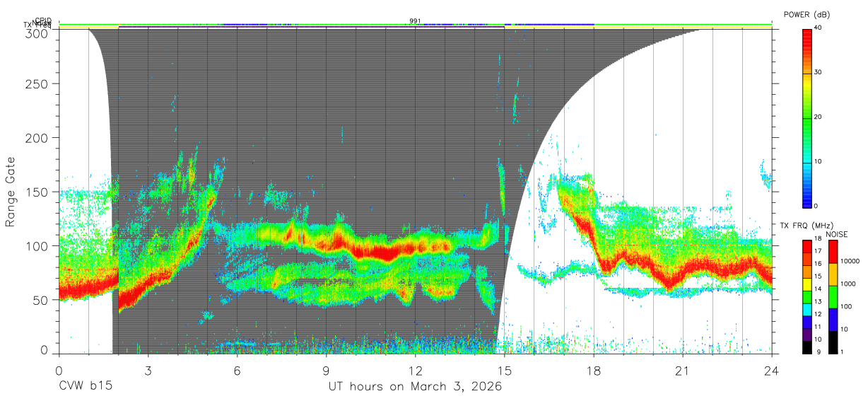Select the 11 label in TX FRQ legend
The height and width of the screenshot is (401, 868).
pyautogui.click(x=818, y=327)
